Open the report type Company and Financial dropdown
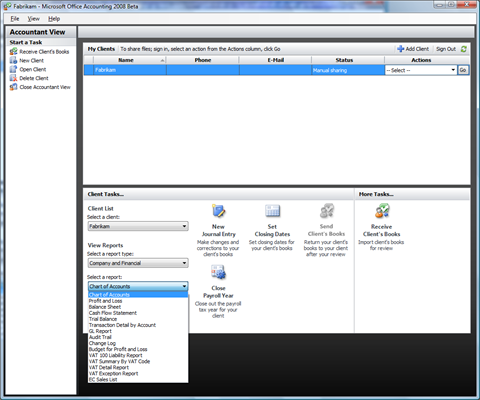The height and width of the screenshot is (400, 480). (138, 263)
